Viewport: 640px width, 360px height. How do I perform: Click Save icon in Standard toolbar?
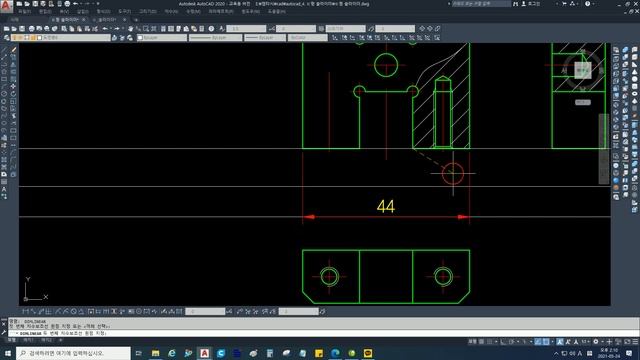pos(22,29)
